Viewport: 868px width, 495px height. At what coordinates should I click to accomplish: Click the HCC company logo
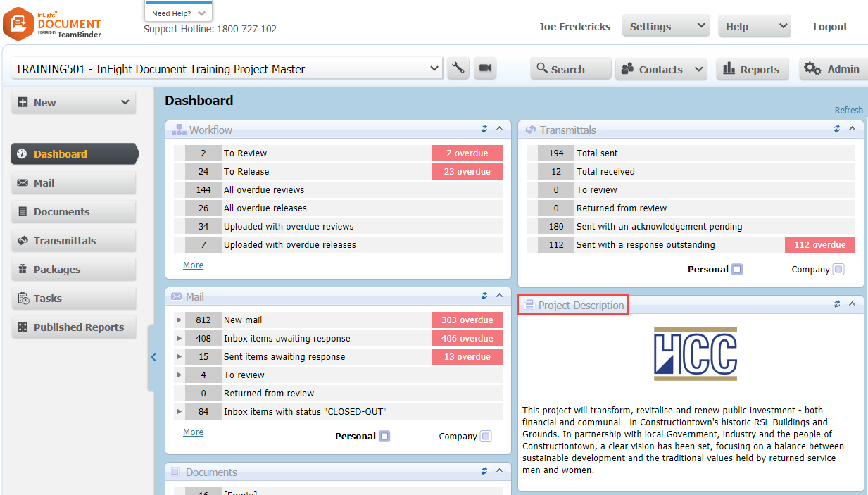click(695, 354)
